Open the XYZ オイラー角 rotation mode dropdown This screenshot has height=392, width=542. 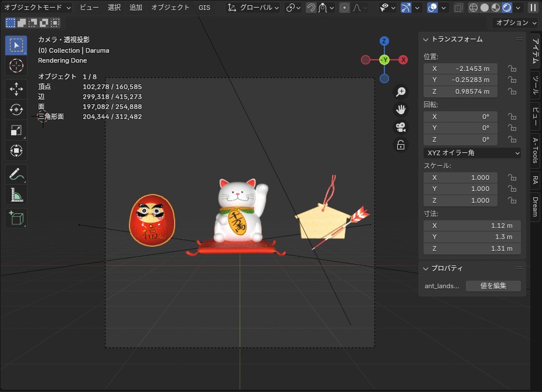click(472, 152)
